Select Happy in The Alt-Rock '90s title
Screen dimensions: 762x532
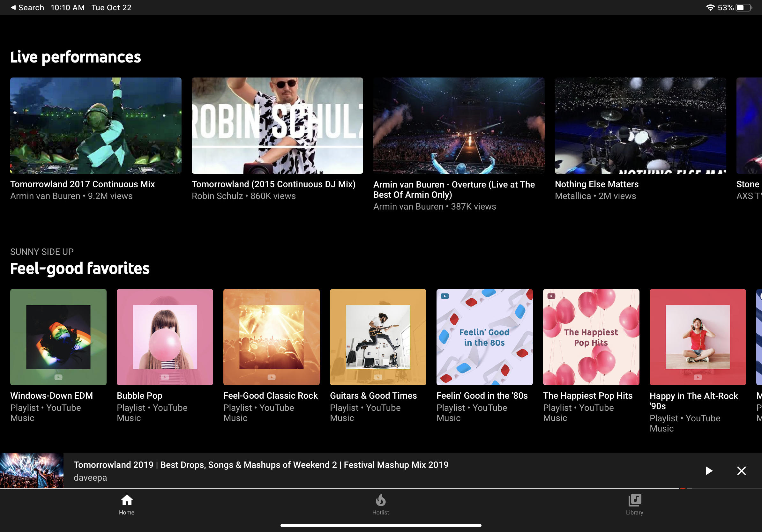tap(694, 401)
